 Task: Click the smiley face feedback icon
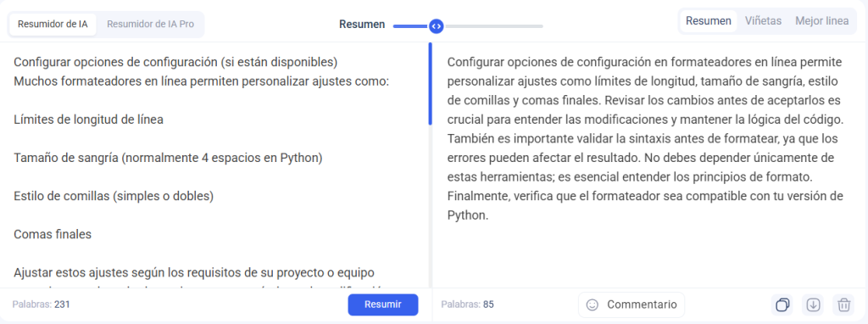coord(593,304)
